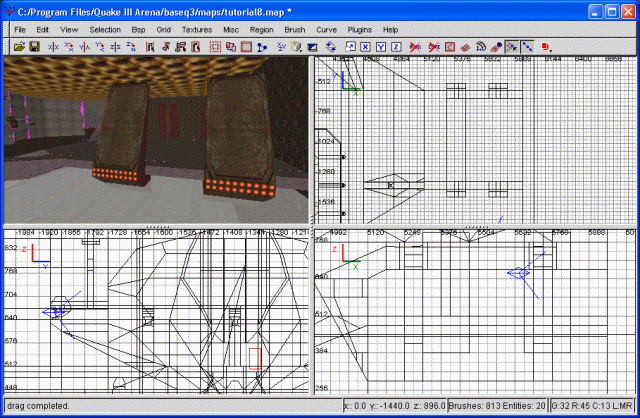Click the CSG Subtract icon
Viewport: 640px width, 418px height.
(215, 47)
